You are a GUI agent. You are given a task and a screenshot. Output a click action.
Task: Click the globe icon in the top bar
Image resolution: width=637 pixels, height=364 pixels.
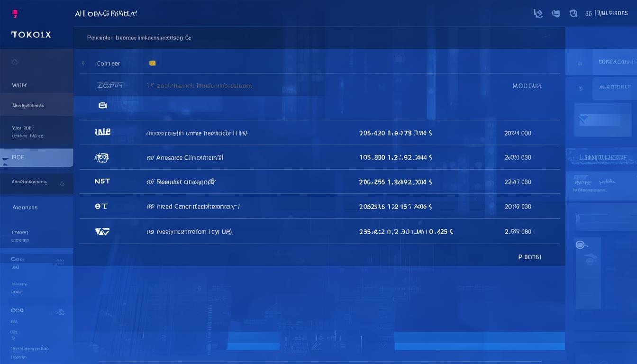(x=573, y=13)
